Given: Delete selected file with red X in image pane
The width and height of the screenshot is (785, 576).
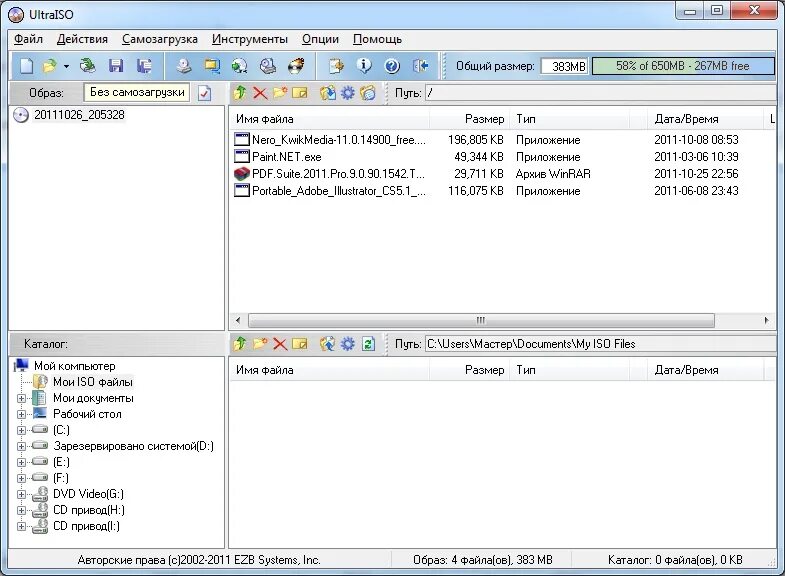Looking at the screenshot, I should (x=260, y=93).
